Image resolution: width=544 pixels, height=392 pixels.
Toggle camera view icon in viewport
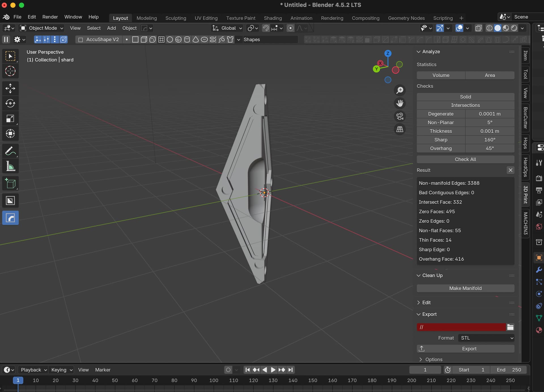point(399,116)
